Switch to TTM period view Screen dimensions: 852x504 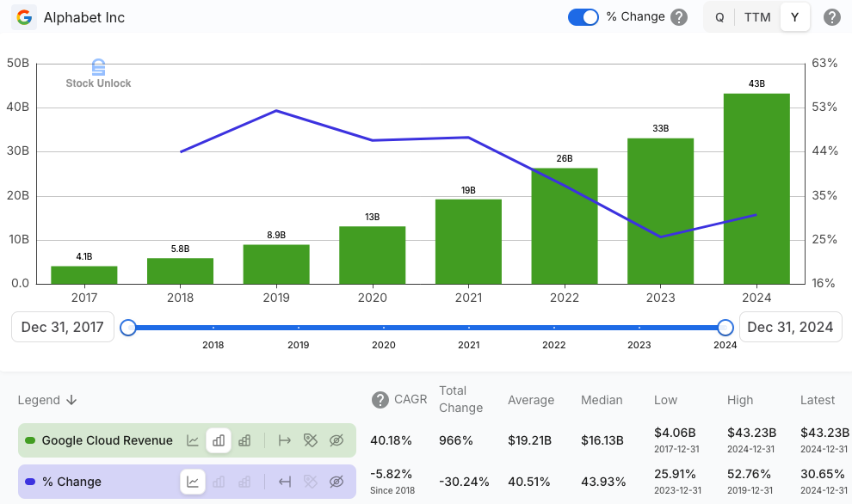757,17
